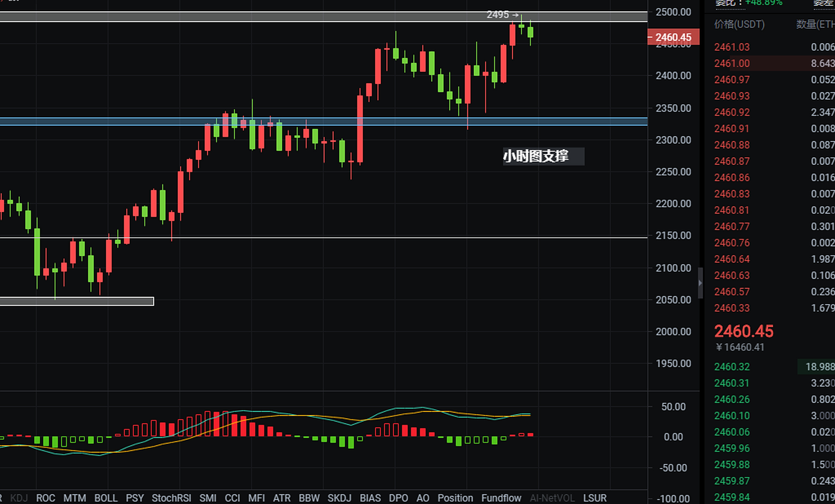Switch to the StochRSI indicator
This screenshot has height=504, width=835.
(171, 498)
